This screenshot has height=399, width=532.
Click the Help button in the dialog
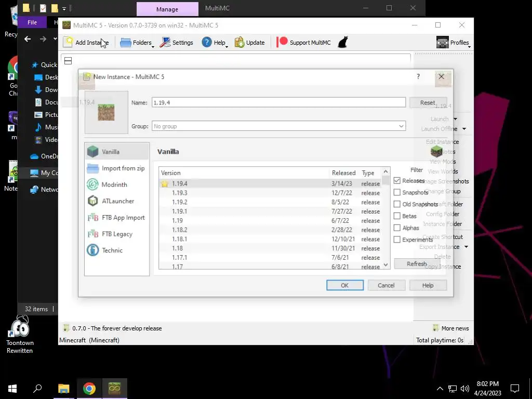[428, 285]
